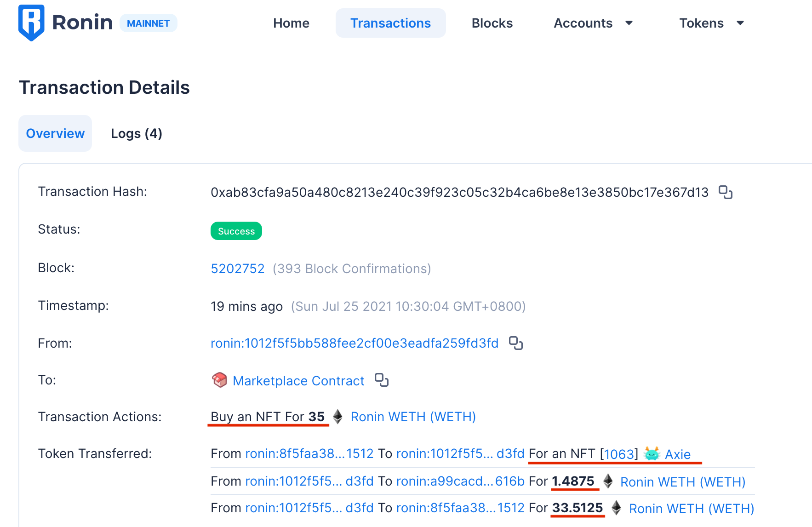The width and height of the screenshot is (812, 527).
Task: Open block 5202752
Action: pyautogui.click(x=238, y=269)
